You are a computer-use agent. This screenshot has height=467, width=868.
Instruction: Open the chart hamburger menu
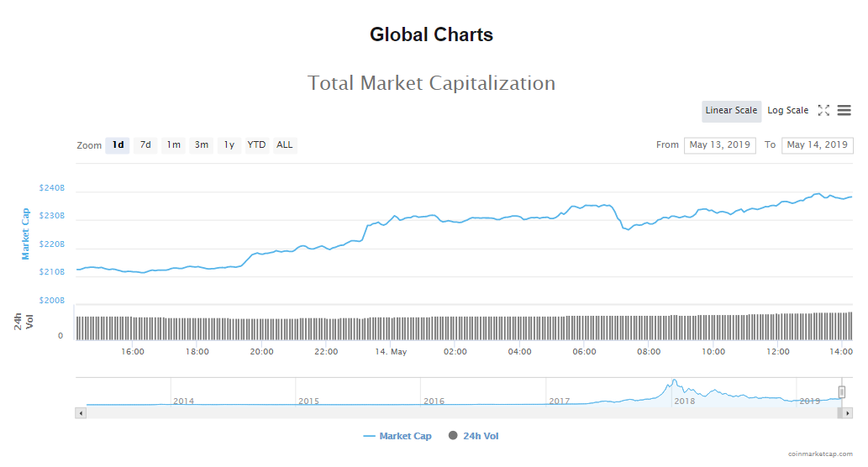pyautogui.click(x=844, y=110)
